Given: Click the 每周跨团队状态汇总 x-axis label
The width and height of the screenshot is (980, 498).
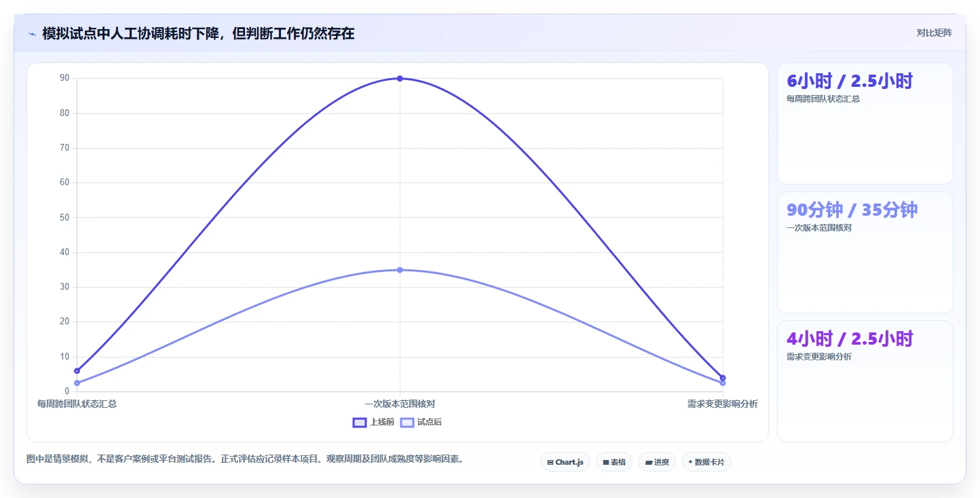Looking at the screenshot, I should (x=77, y=404).
